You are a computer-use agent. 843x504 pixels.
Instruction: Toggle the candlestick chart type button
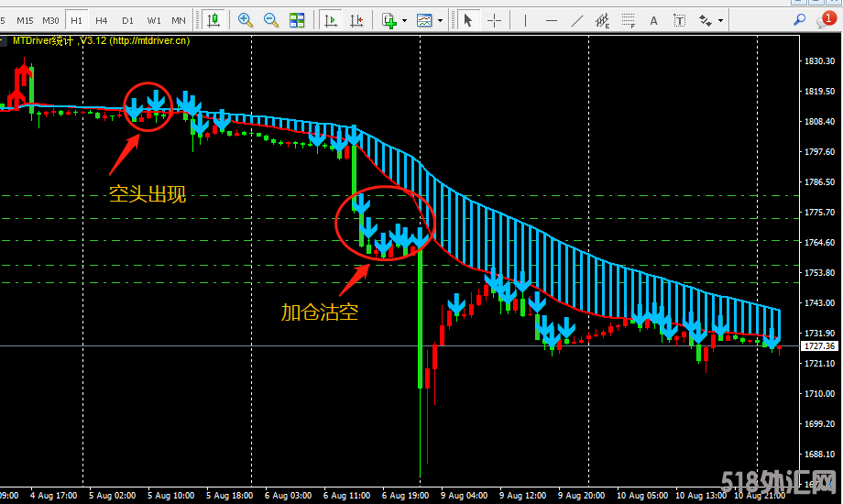pyautogui.click(x=214, y=20)
